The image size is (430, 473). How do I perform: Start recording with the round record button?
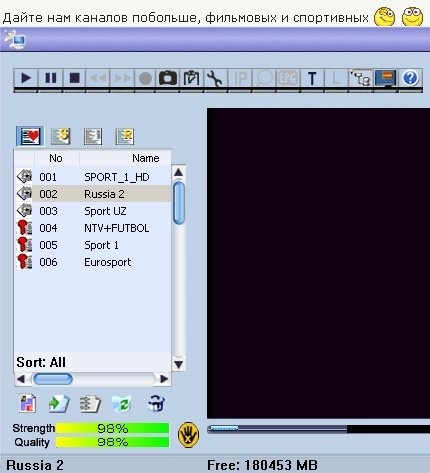point(145,78)
